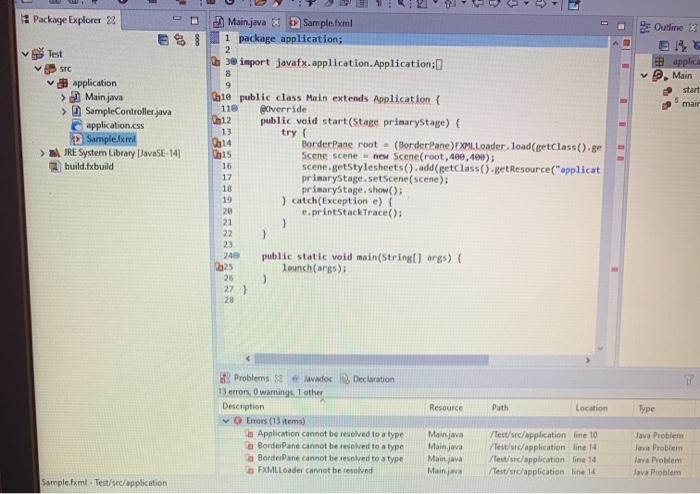
Task: Toggle code folding at line 11
Action: [235, 108]
